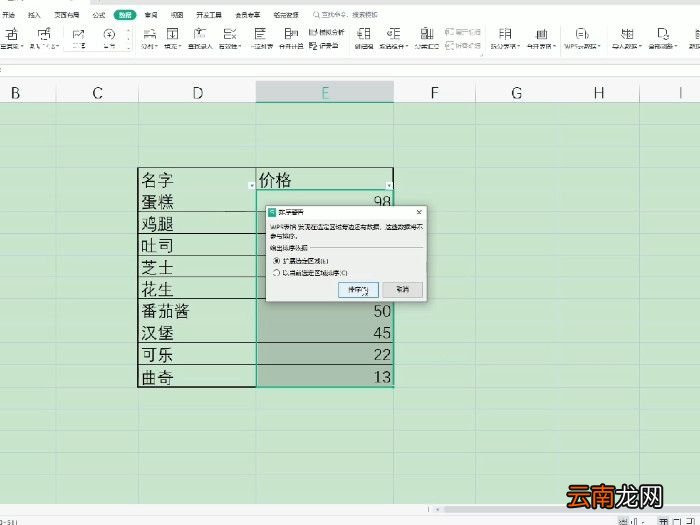Click the 价格 header cell

pos(325,179)
